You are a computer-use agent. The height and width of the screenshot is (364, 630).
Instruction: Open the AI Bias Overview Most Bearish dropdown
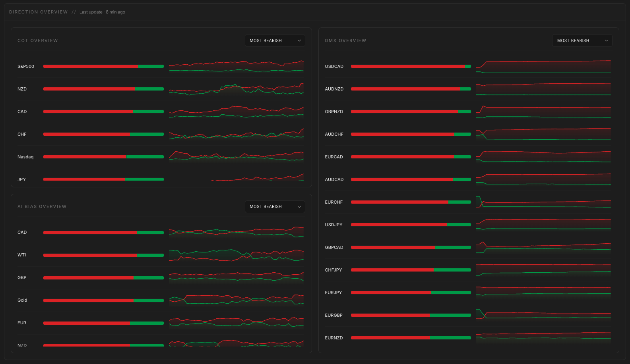tap(275, 206)
